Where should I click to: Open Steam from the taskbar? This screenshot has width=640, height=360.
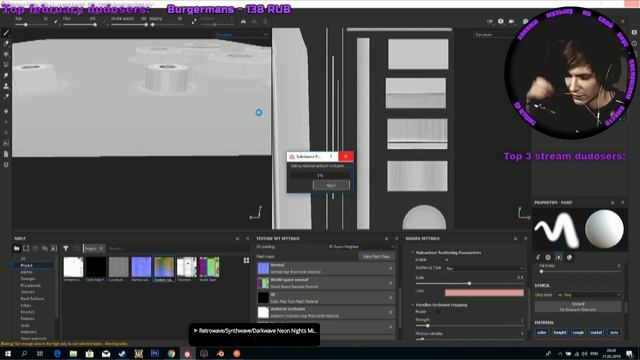coord(122,353)
